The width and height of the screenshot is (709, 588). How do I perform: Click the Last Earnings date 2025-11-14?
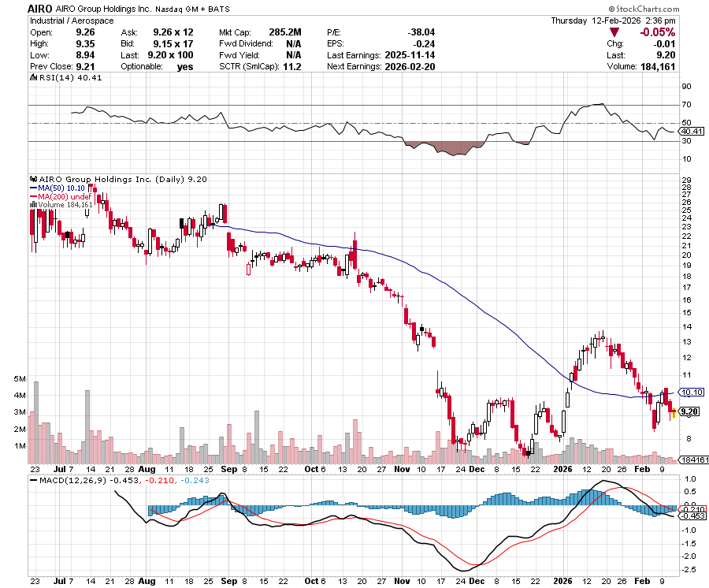(410, 55)
